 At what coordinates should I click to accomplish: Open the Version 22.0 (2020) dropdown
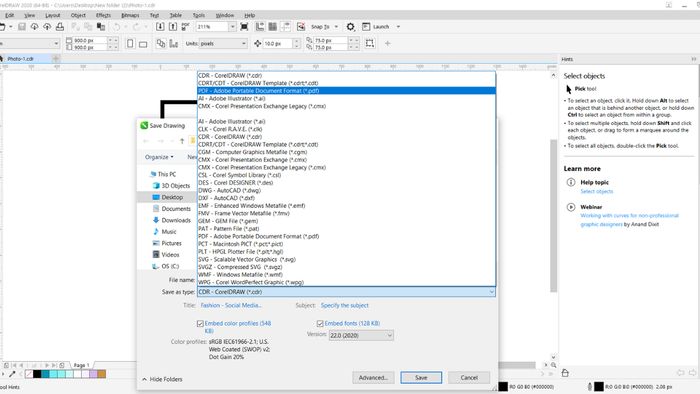[361, 335]
